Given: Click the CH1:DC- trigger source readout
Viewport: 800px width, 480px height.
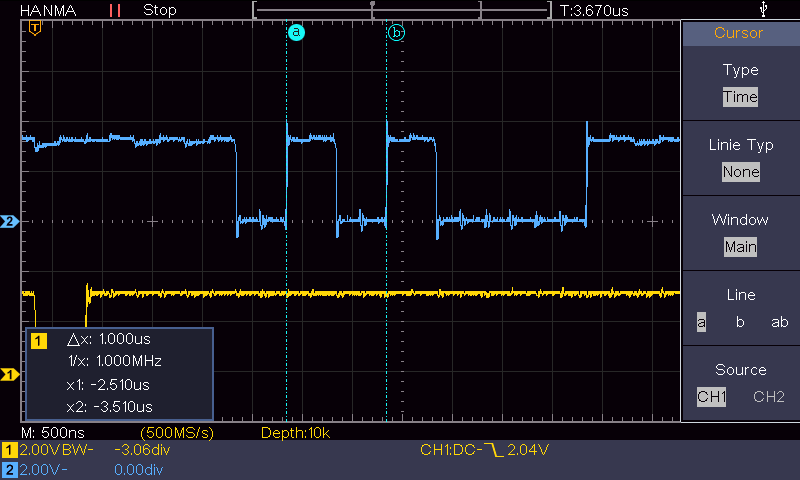Looking at the screenshot, I should point(451,450).
